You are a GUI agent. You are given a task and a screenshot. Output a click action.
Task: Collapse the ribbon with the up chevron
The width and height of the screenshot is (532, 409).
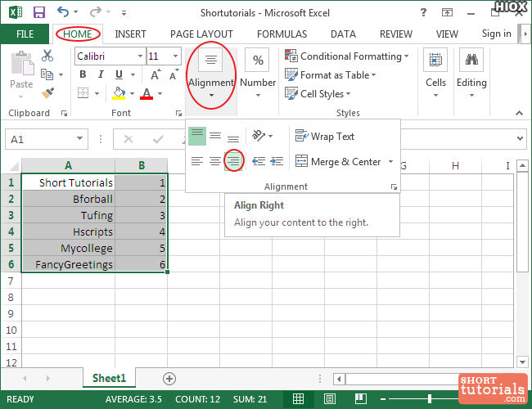(519, 113)
